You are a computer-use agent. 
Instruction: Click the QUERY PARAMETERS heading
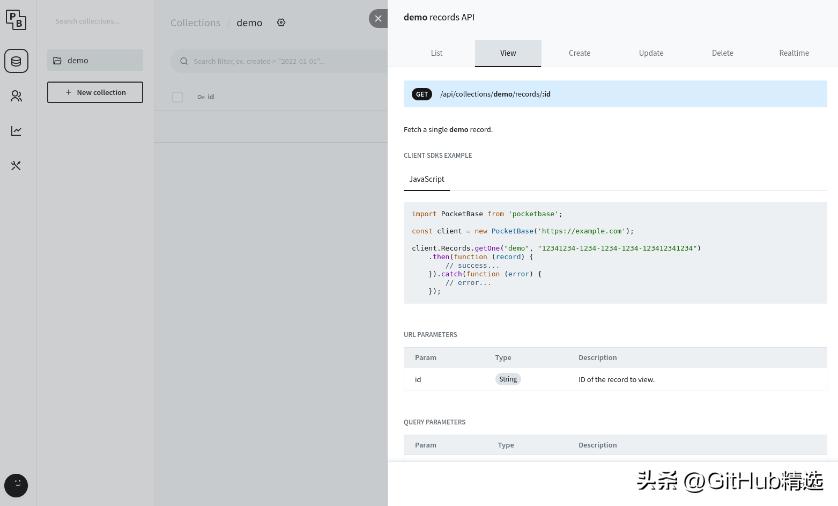(x=434, y=422)
